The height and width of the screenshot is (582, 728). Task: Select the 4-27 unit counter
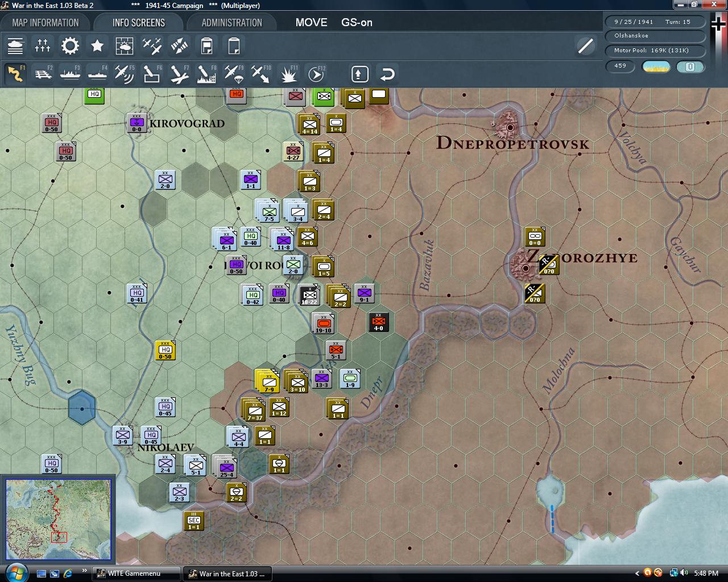tap(293, 152)
